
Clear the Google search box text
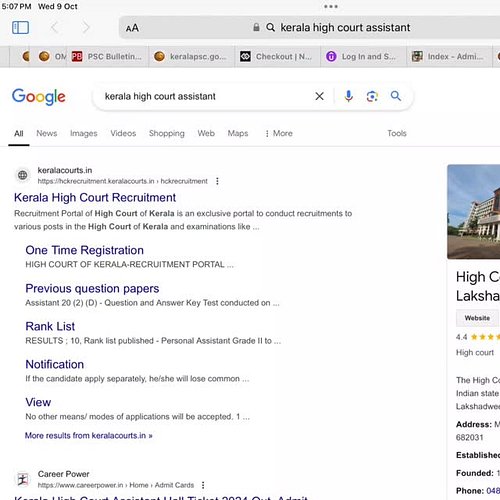pyautogui.click(x=319, y=96)
